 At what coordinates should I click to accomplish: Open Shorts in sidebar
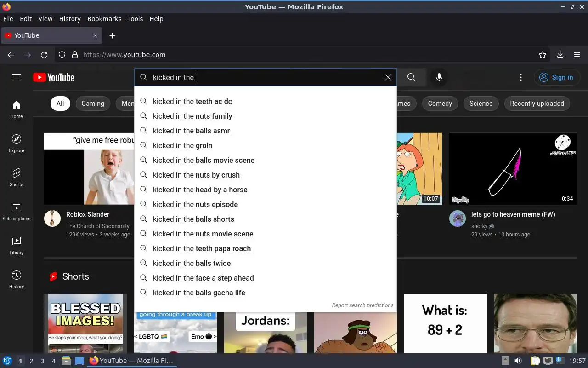[x=17, y=178]
